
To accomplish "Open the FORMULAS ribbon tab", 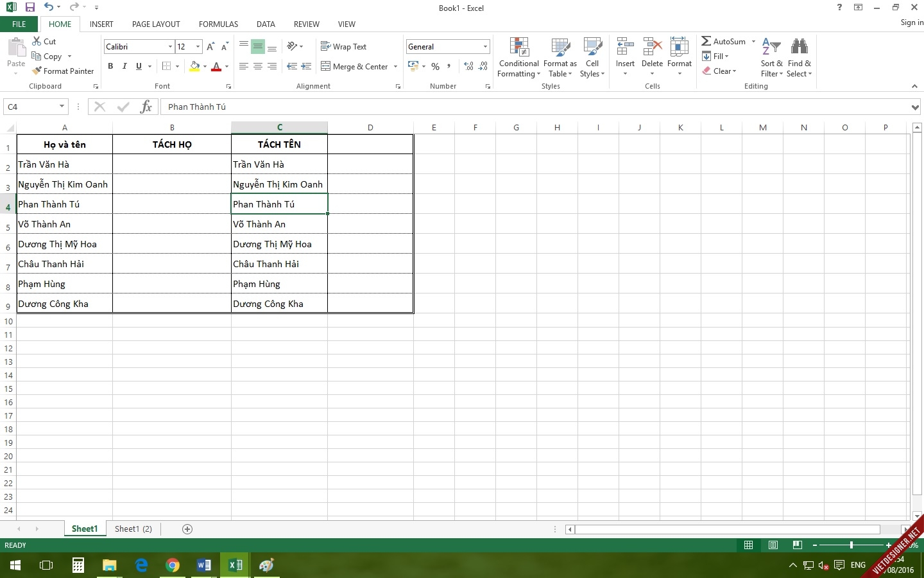I will [x=218, y=24].
